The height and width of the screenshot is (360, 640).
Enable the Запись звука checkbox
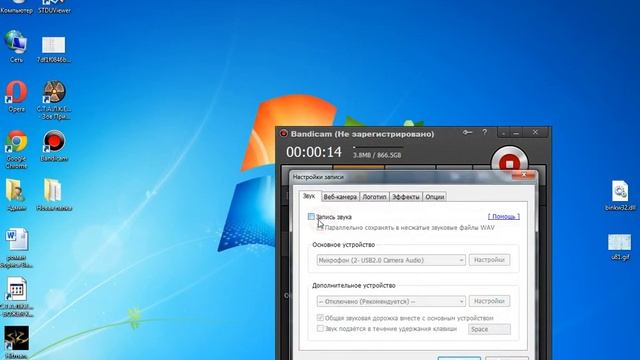tap(311, 216)
